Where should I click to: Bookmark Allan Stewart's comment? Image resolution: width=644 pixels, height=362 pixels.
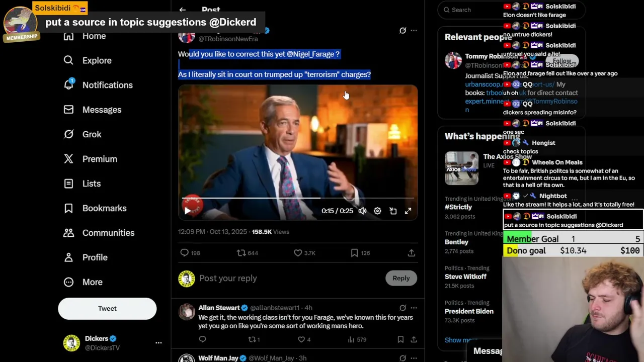[x=400, y=340]
